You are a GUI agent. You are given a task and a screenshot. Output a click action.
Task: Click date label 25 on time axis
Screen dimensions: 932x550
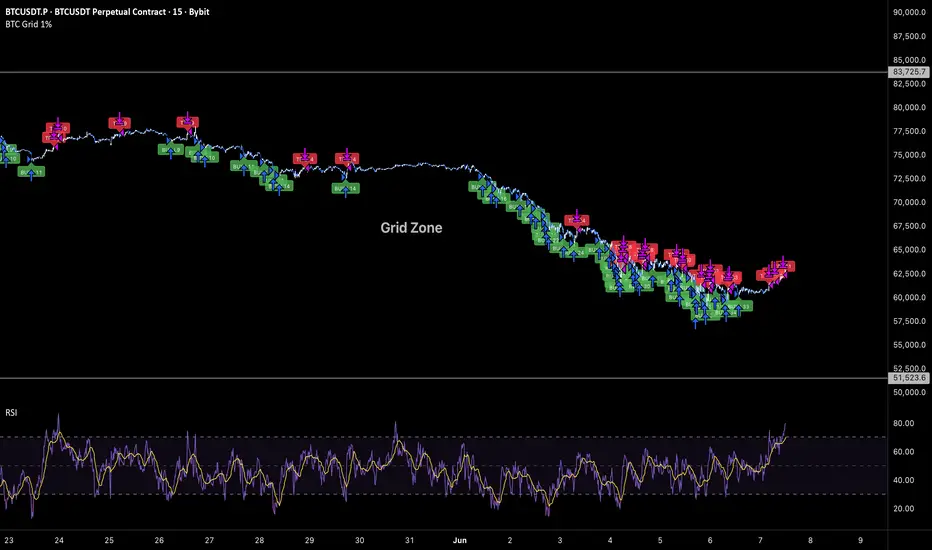pos(109,540)
